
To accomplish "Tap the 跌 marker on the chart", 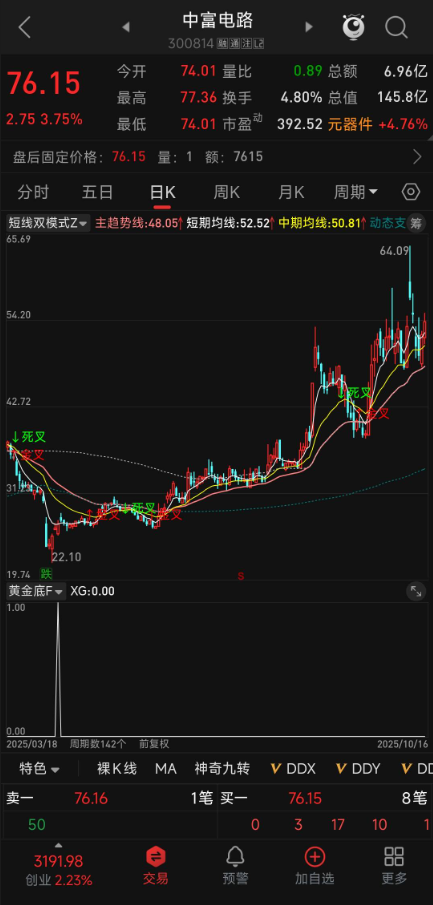I will point(45,574).
